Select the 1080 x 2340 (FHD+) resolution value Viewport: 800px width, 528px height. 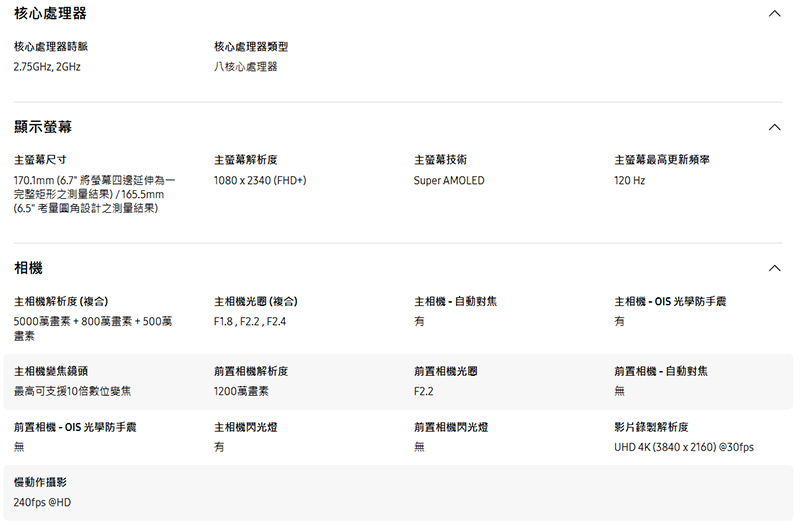tap(260, 181)
